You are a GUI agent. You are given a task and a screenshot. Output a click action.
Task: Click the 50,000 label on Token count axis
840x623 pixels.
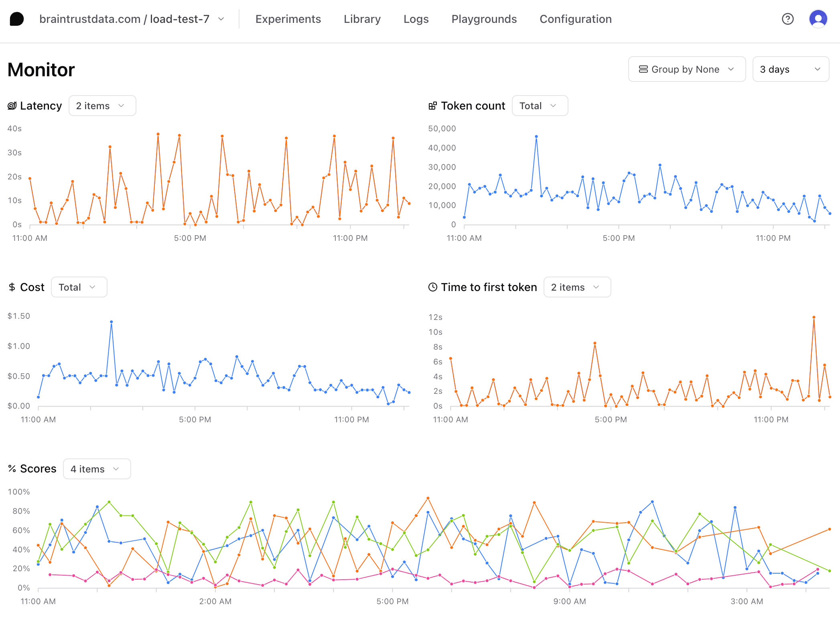click(x=442, y=128)
